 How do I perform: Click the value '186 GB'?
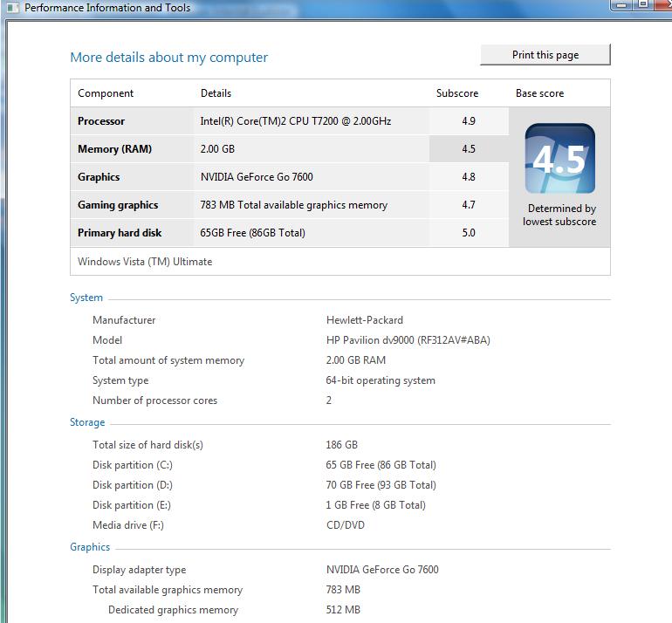[x=341, y=445]
